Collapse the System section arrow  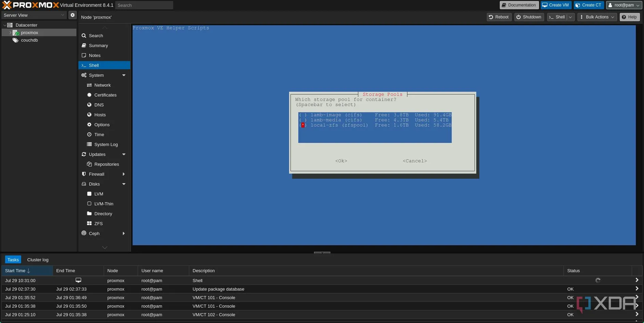(x=124, y=75)
